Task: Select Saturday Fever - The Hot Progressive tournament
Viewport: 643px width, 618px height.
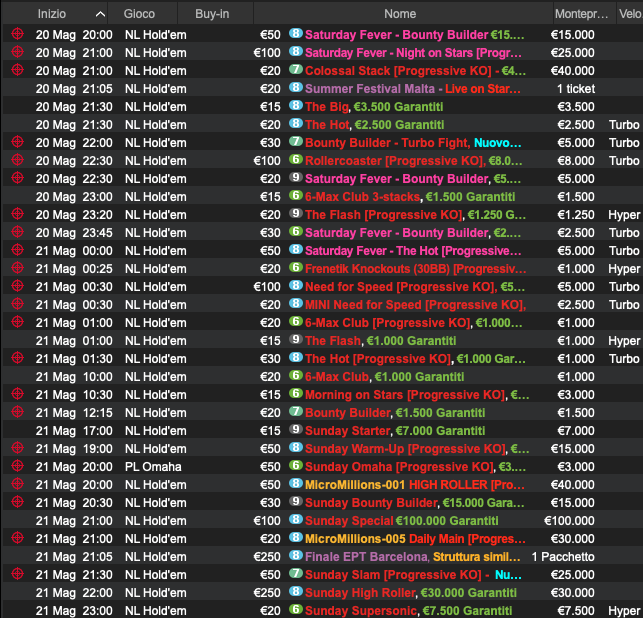Action: (413, 251)
